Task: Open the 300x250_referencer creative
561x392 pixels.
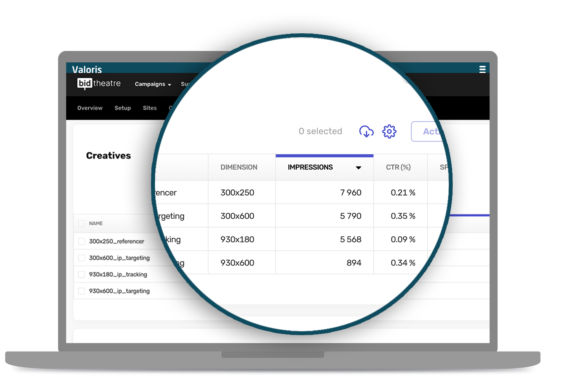Action: (117, 241)
